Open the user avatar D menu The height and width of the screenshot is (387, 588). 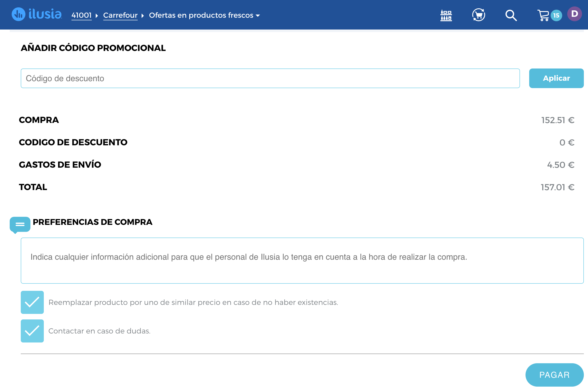coord(574,14)
